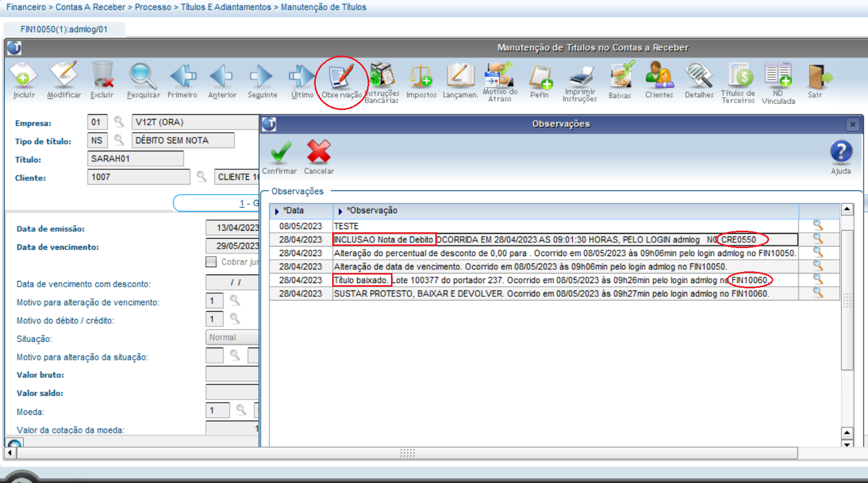This screenshot has width=868, height=483.
Task: Click Títulos E Adiantamentos breadcrumb
Action: click(x=226, y=7)
